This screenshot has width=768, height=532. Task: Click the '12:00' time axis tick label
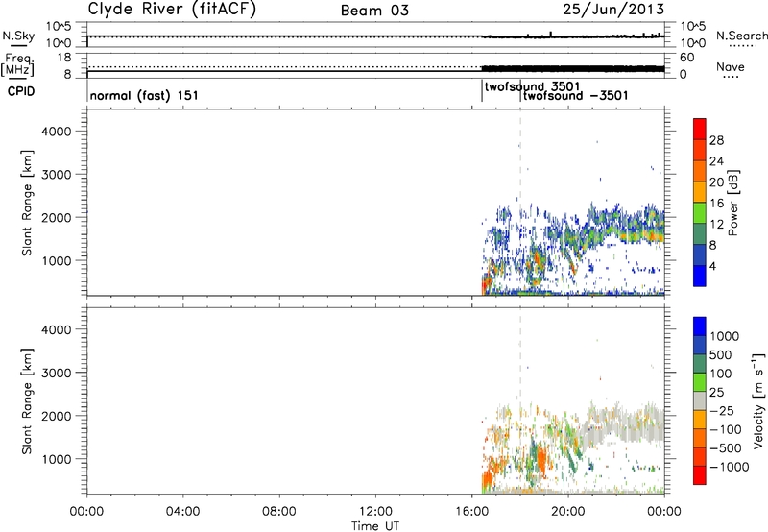click(375, 512)
